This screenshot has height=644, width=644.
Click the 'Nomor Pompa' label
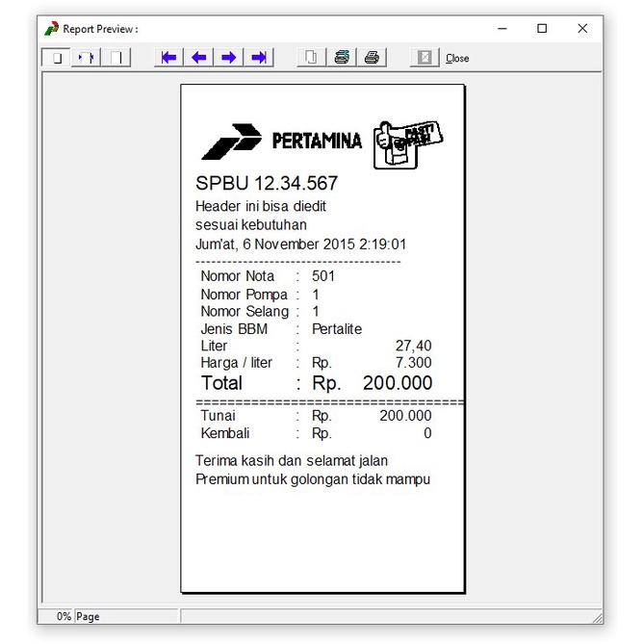244,295
